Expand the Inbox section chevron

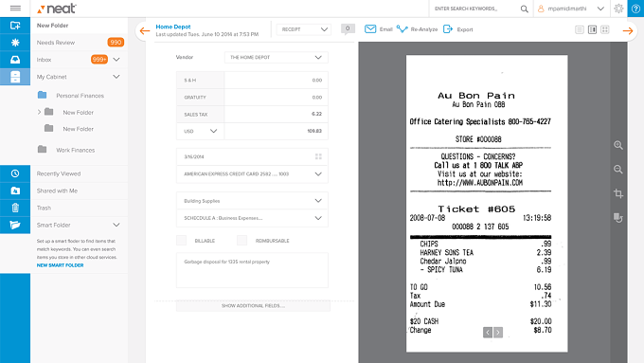[116, 60]
